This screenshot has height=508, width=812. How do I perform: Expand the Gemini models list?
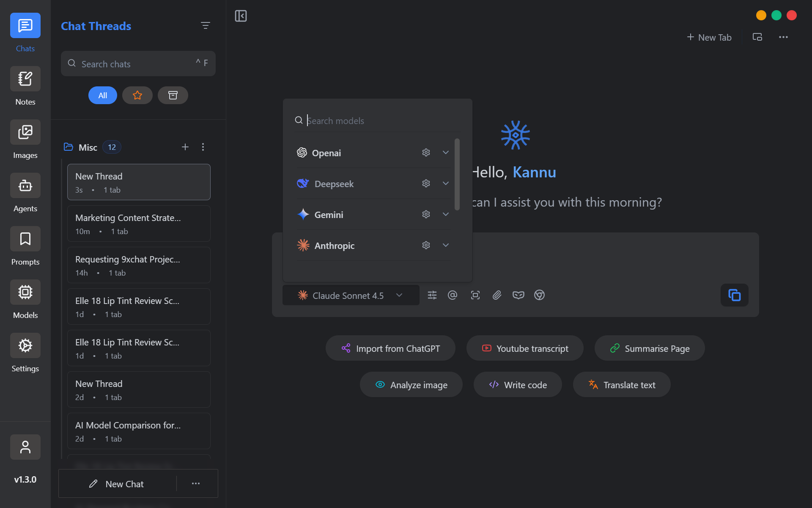[445, 214]
